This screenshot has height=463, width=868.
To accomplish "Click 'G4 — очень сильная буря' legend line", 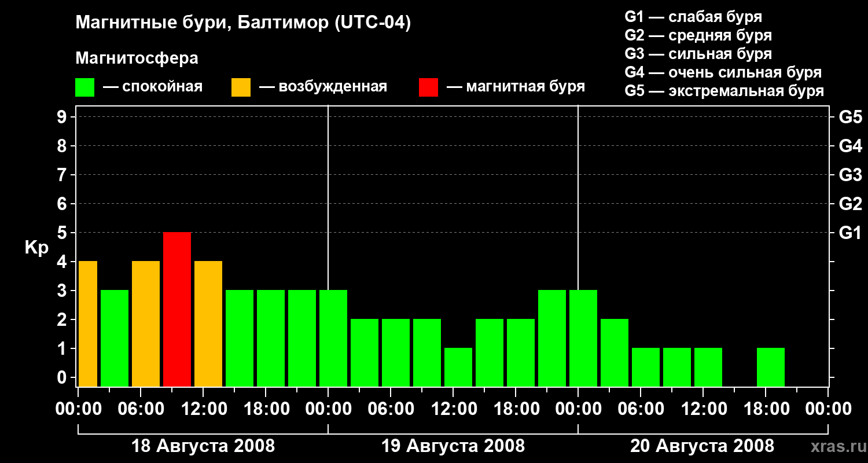I will 723,72.
